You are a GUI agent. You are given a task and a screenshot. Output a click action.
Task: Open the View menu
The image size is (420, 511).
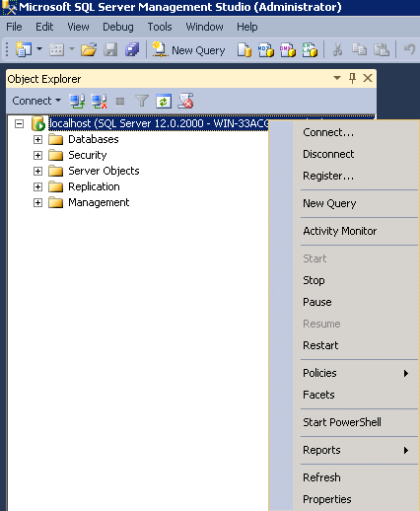point(78,27)
